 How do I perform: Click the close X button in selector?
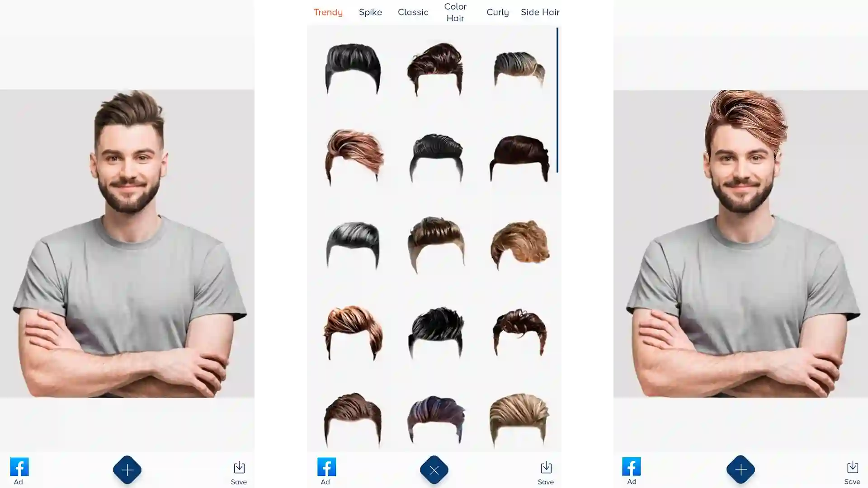(434, 469)
